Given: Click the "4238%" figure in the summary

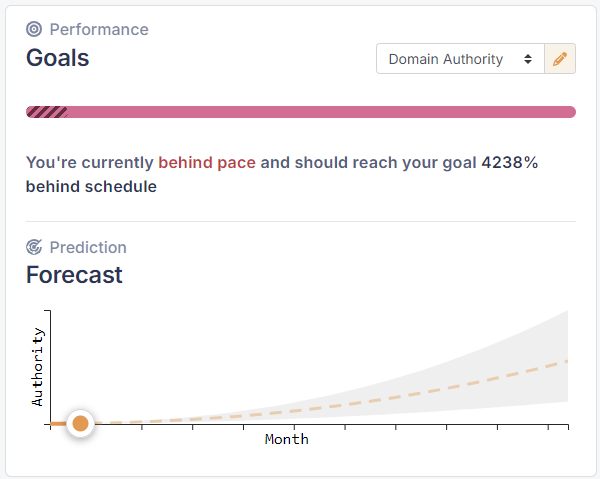Looking at the screenshot, I should pyautogui.click(x=509, y=162).
